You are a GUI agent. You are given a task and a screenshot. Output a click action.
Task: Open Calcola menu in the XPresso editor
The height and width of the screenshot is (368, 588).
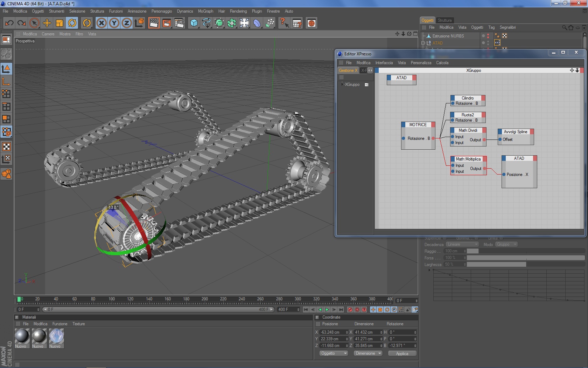click(x=442, y=63)
